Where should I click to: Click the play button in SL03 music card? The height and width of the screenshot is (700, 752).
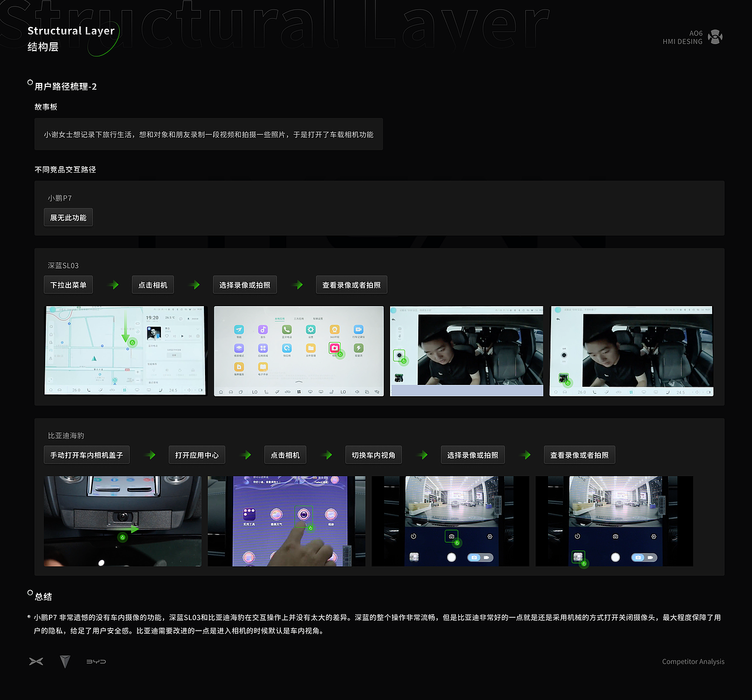[x=182, y=336]
